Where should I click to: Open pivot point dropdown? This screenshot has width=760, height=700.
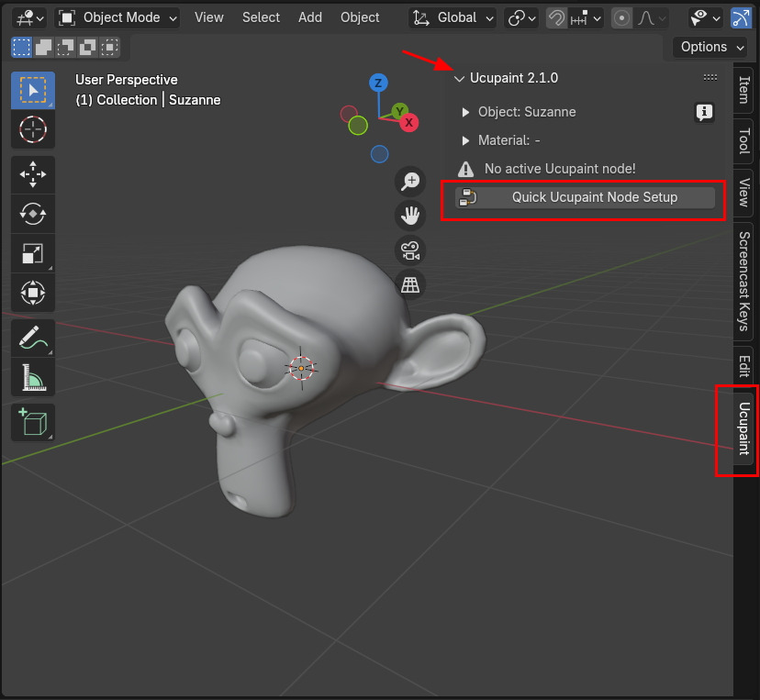pyautogui.click(x=521, y=18)
